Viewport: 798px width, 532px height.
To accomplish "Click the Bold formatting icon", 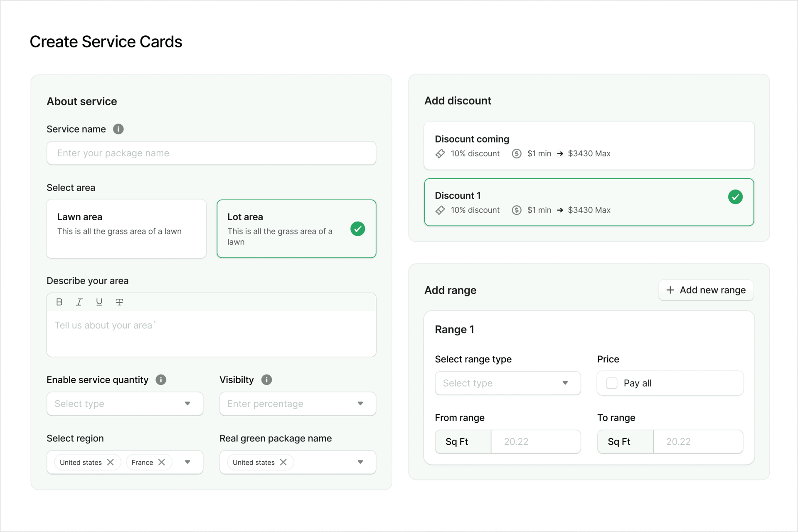I will (x=59, y=302).
